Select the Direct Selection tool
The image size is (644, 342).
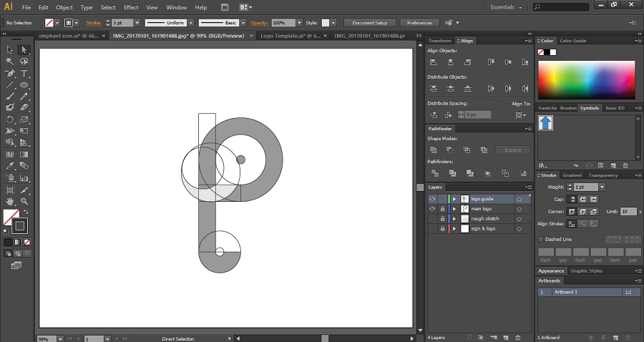24,49
